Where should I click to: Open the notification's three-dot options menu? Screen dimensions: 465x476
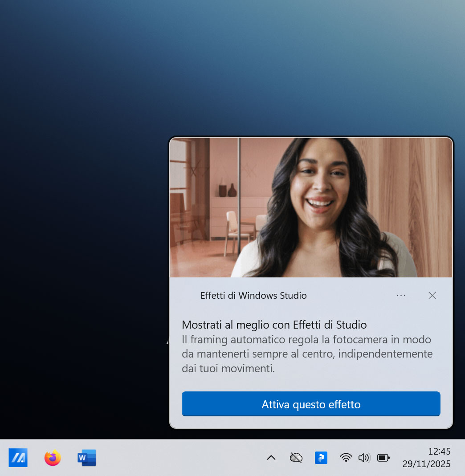pyautogui.click(x=401, y=295)
